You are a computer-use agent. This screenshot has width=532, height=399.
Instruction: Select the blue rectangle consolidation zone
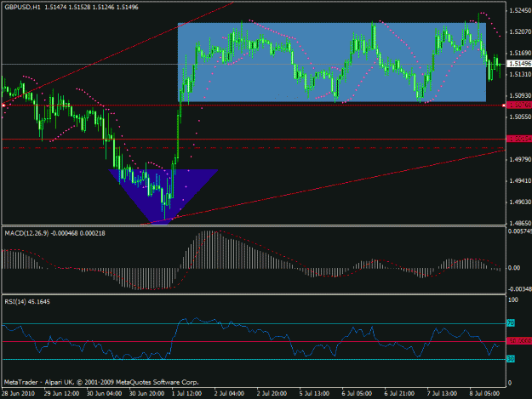pyautogui.click(x=332, y=62)
